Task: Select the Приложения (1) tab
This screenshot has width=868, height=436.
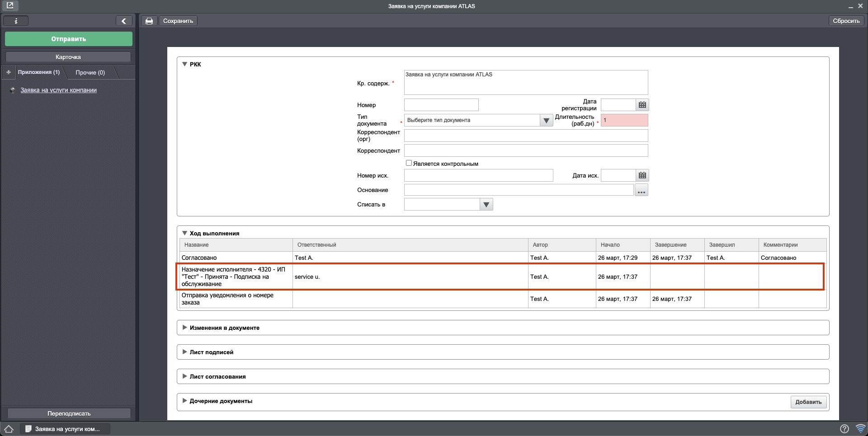Action: point(38,72)
